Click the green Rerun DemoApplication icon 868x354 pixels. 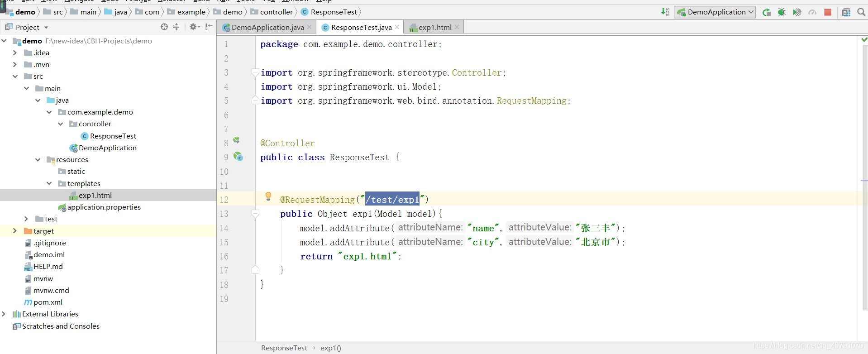767,12
